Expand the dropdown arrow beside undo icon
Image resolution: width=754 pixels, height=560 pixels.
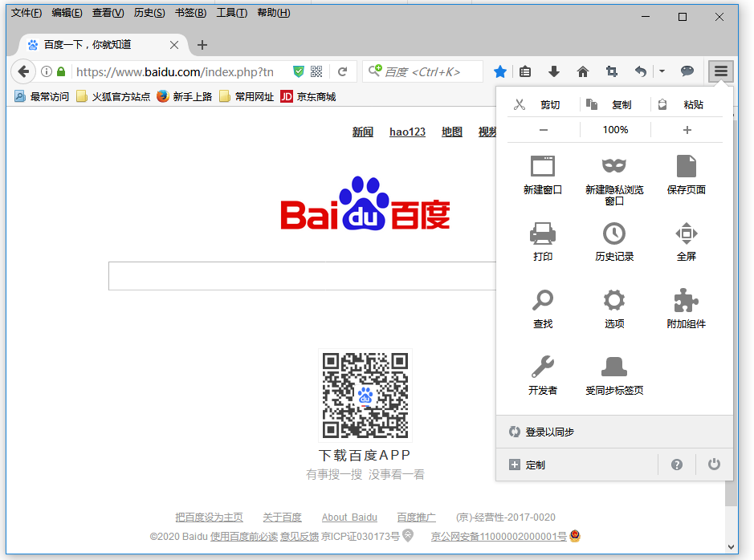(662, 71)
